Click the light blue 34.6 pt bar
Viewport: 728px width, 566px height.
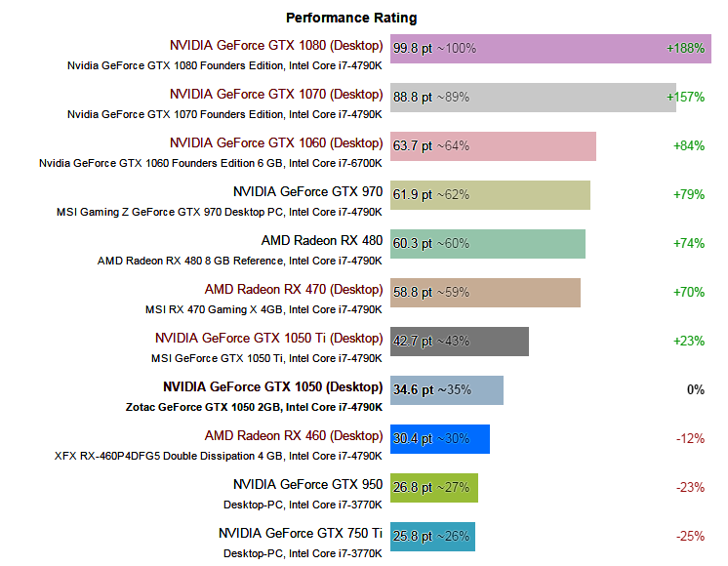point(447,390)
